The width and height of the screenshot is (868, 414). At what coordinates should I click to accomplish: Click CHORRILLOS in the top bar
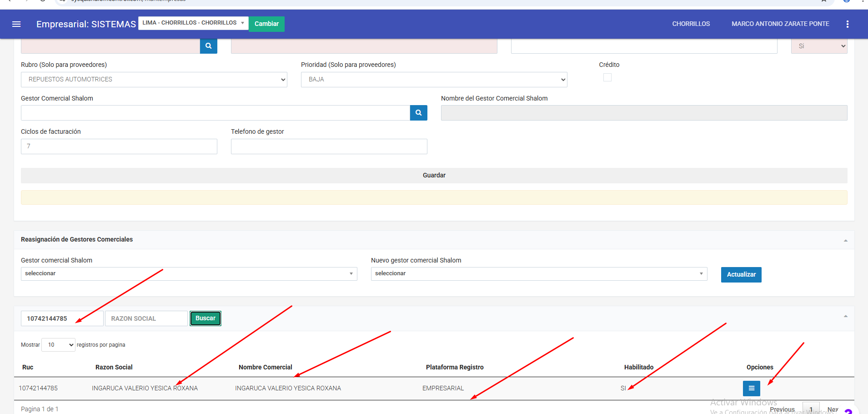coord(691,24)
